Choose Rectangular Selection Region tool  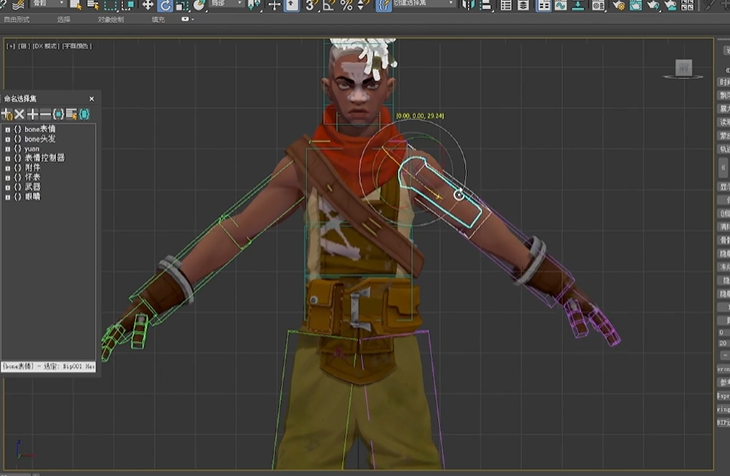coord(110,5)
